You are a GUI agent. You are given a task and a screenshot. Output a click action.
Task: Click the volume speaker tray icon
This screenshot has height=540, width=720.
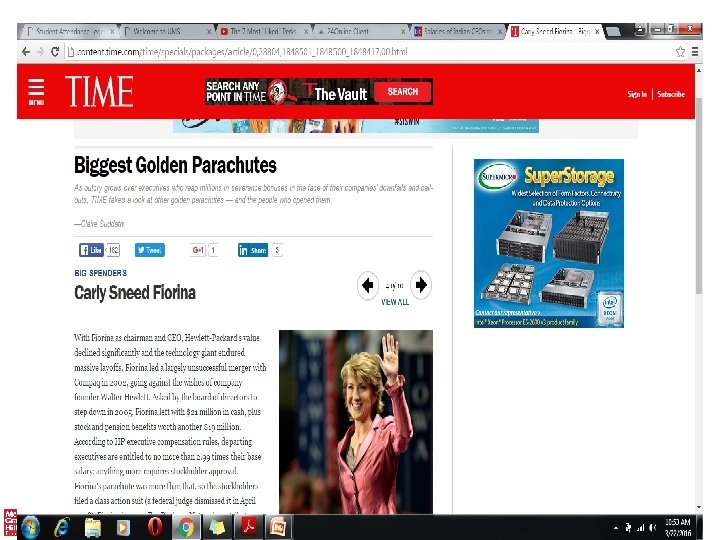coord(652,528)
